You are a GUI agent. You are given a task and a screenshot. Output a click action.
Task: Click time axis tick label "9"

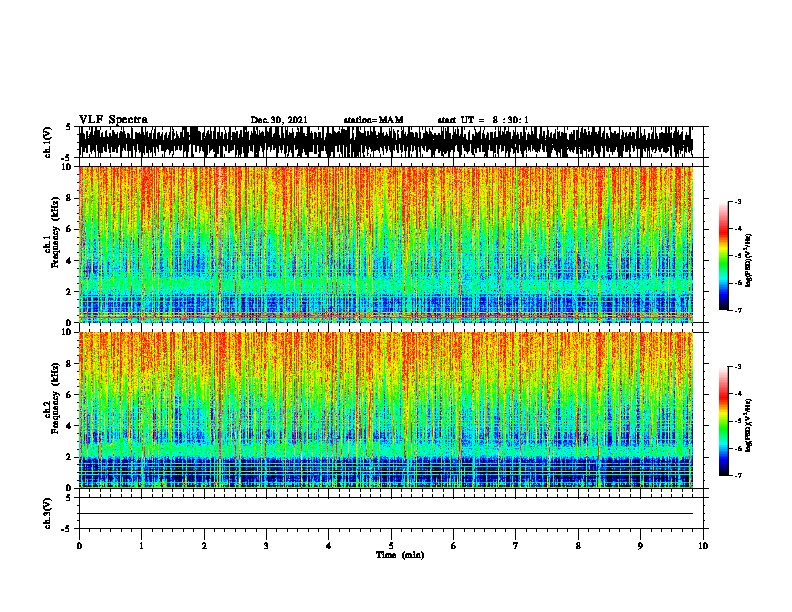coord(640,546)
